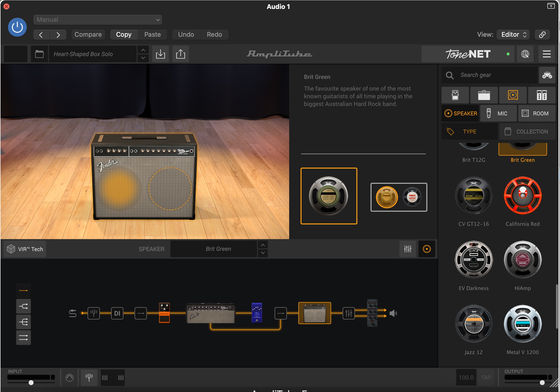
Task: Click speaker selector up chevron
Action: point(263,245)
